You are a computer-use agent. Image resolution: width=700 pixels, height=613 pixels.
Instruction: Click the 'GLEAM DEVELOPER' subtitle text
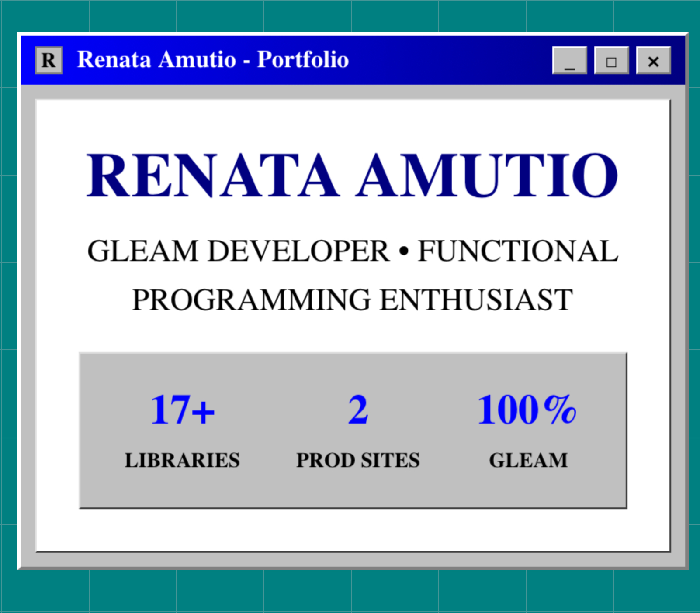238,251
